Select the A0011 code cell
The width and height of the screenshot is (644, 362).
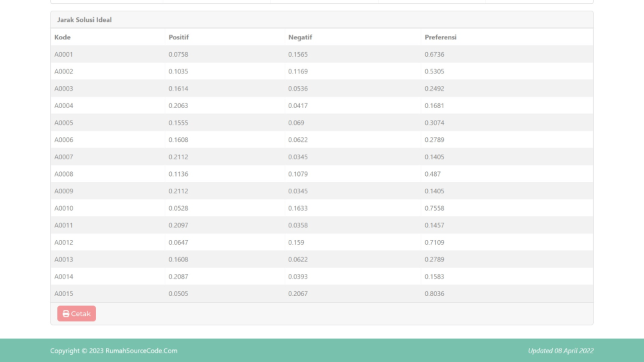[x=63, y=225]
